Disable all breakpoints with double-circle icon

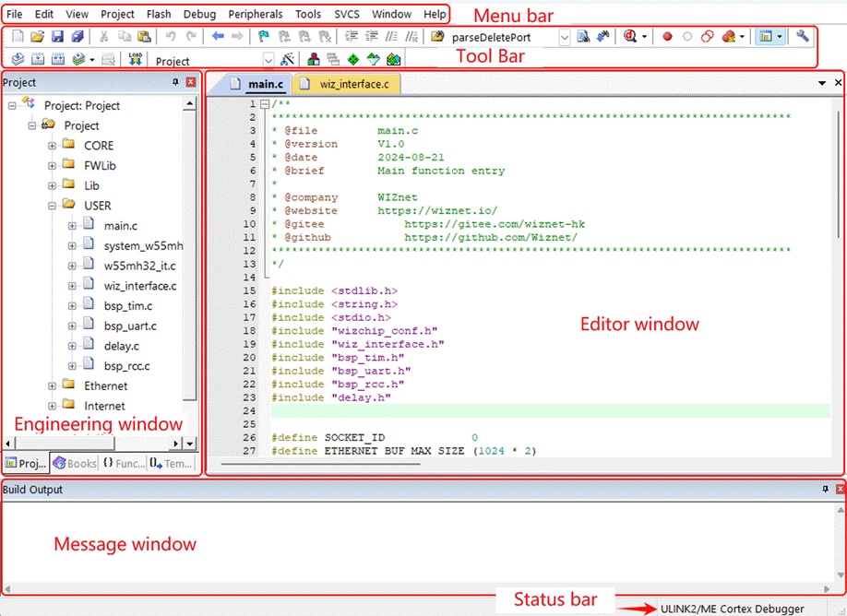coord(707,37)
